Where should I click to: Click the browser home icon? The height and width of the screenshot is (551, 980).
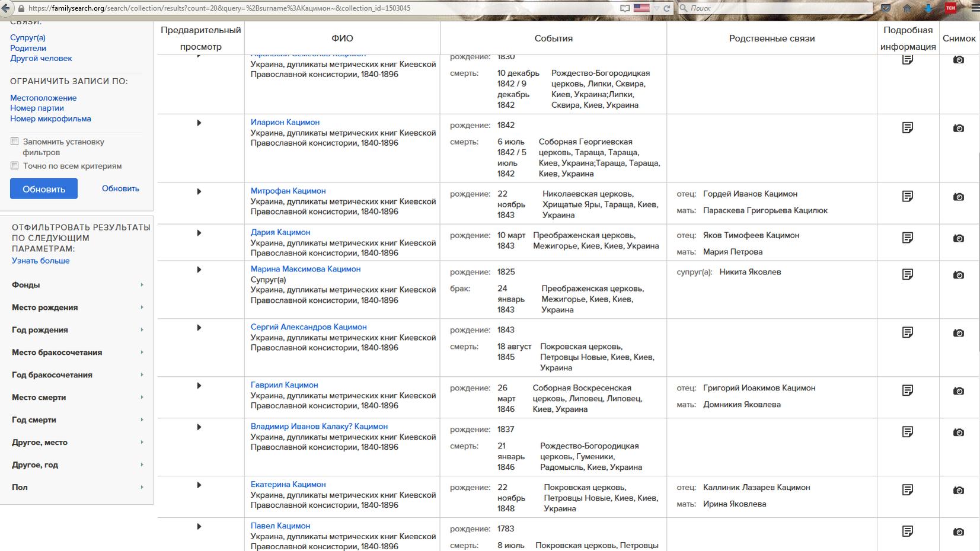[x=907, y=8]
